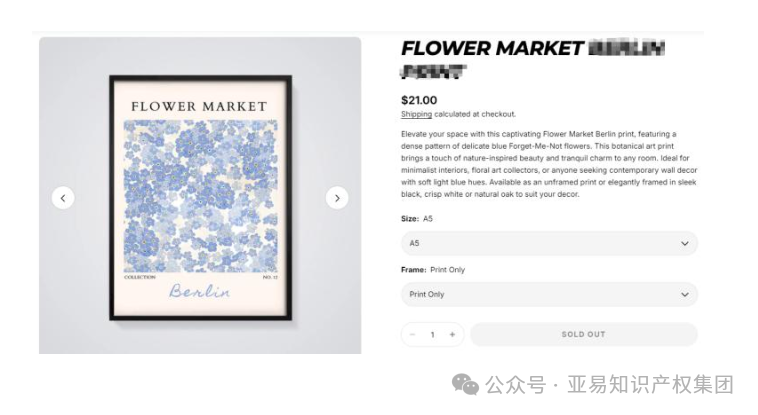
Task: Expand the Frame chevron arrow
Action: point(685,295)
